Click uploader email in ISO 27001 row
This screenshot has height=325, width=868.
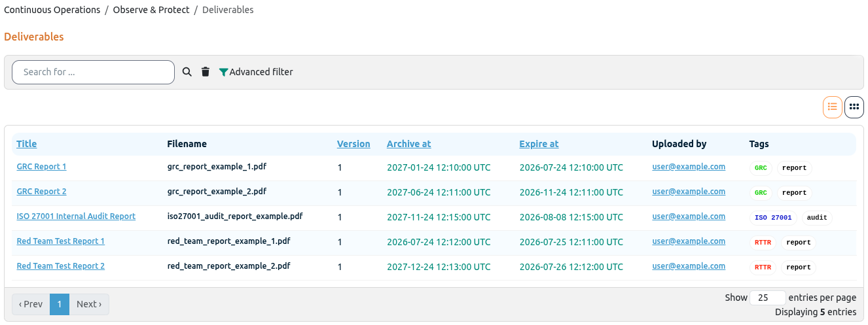(x=689, y=216)
